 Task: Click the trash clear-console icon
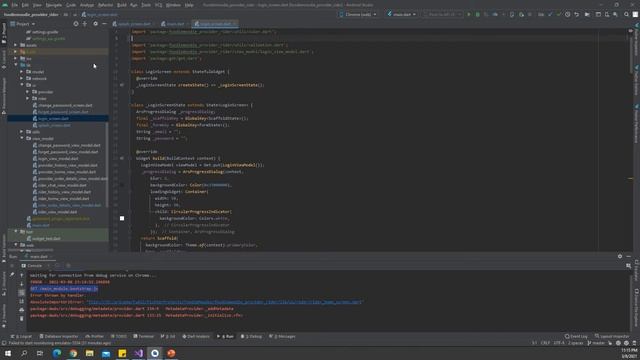pos(22,318)
